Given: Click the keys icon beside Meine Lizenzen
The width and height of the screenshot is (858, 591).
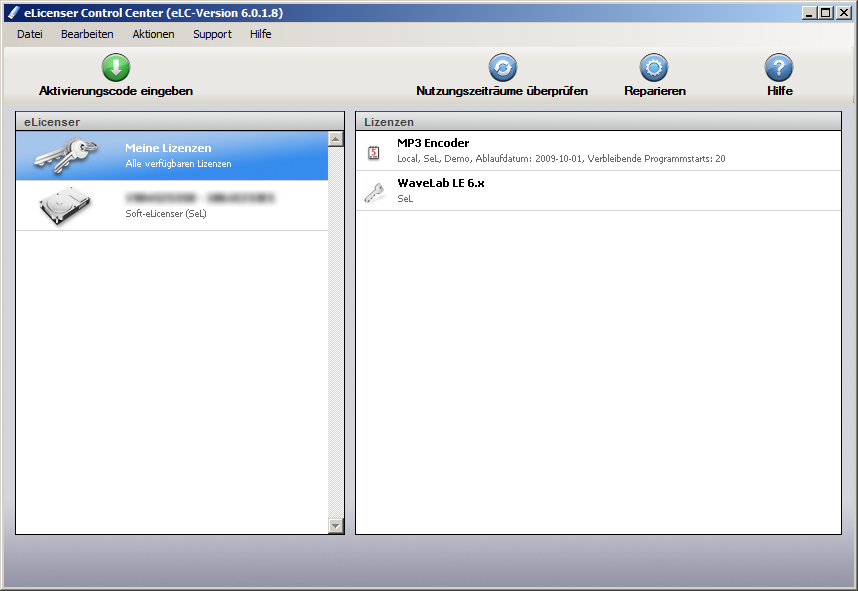Looking at the screenshot, I should (66, 155).
